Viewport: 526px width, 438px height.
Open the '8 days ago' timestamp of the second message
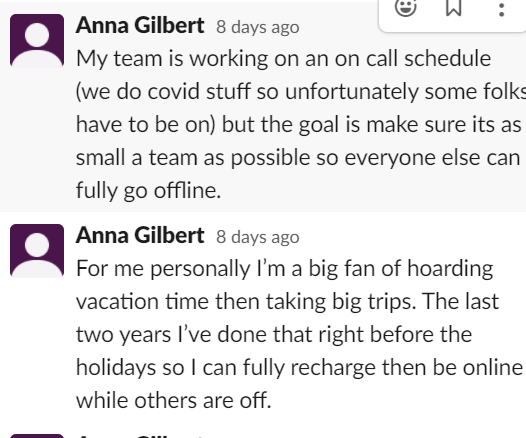pos(258,237)
